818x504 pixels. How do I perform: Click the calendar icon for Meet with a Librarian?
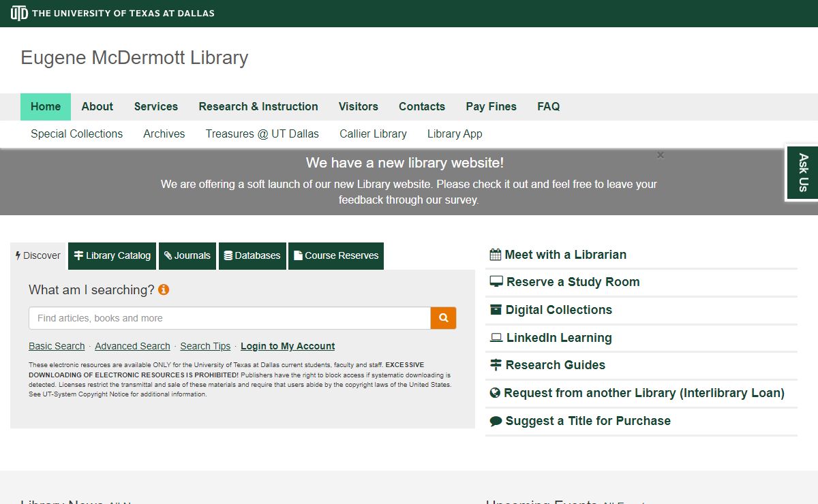pyautogui.click(x=496, y=255)
